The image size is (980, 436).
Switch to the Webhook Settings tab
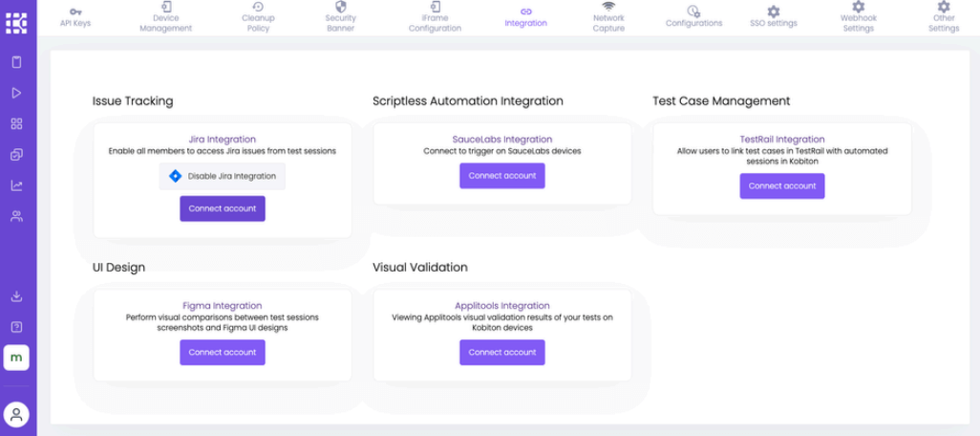[858, 23]
